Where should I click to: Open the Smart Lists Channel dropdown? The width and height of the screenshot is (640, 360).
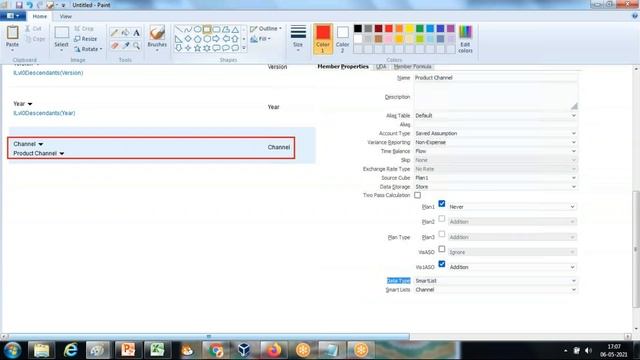(x=496, y=290)
